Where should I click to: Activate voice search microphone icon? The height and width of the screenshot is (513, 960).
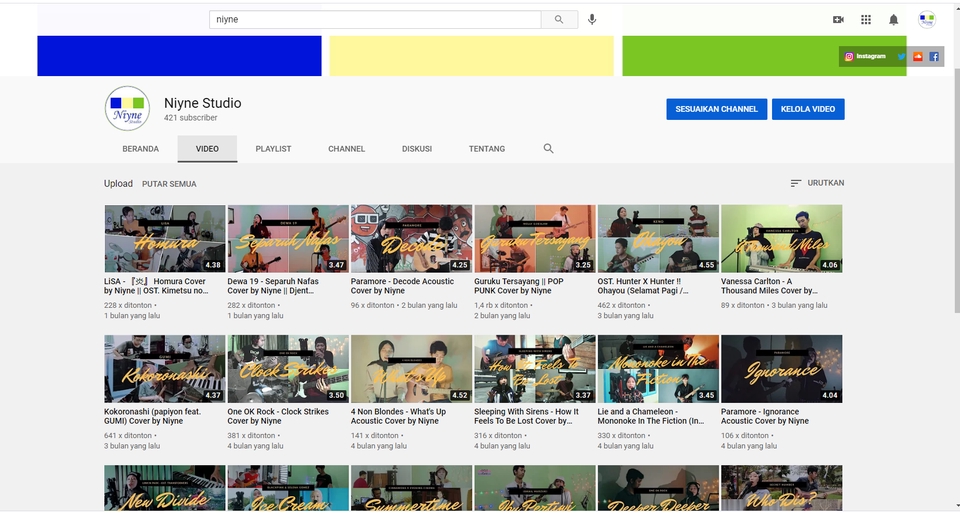[591, 20]
